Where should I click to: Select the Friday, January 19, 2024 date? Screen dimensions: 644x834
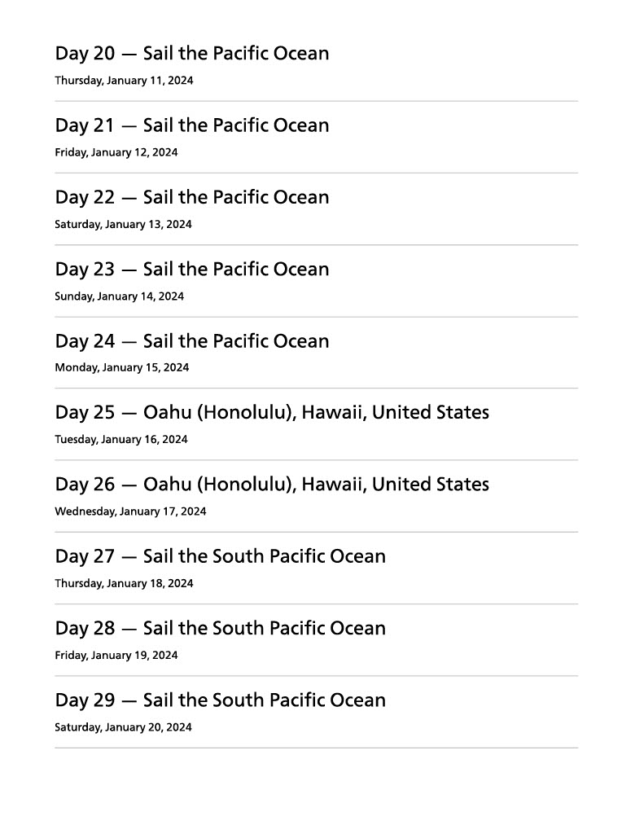(116, 656)
